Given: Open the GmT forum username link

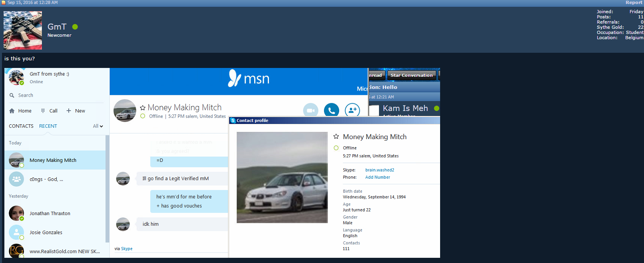Looking at the screenshot, I should pyautogui.click(x=57, y=27).
